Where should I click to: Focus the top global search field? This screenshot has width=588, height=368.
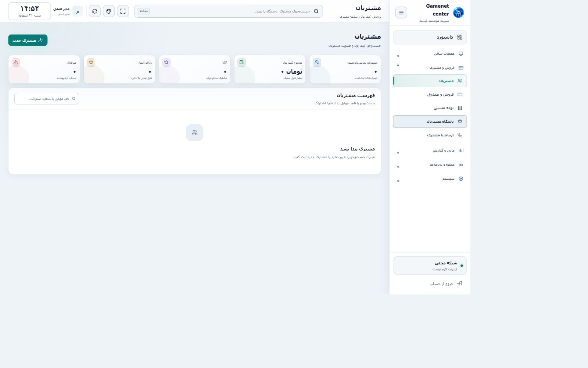[228, 11]
